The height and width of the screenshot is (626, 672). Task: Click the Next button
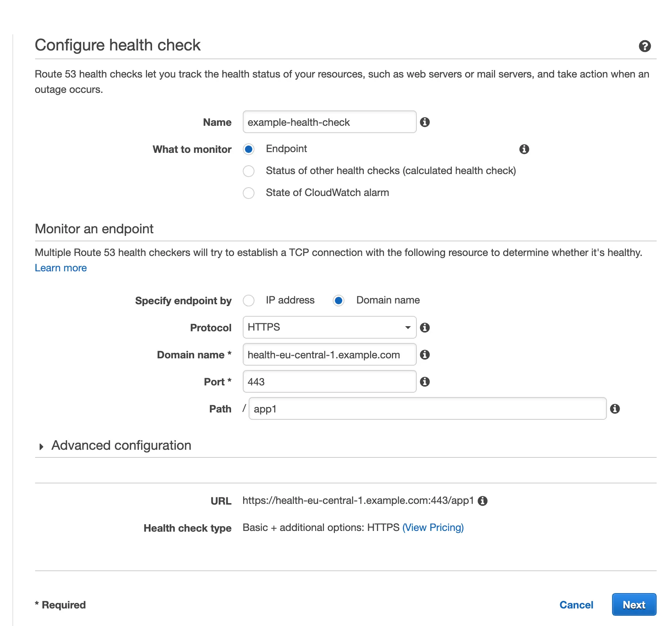[634, 605]
